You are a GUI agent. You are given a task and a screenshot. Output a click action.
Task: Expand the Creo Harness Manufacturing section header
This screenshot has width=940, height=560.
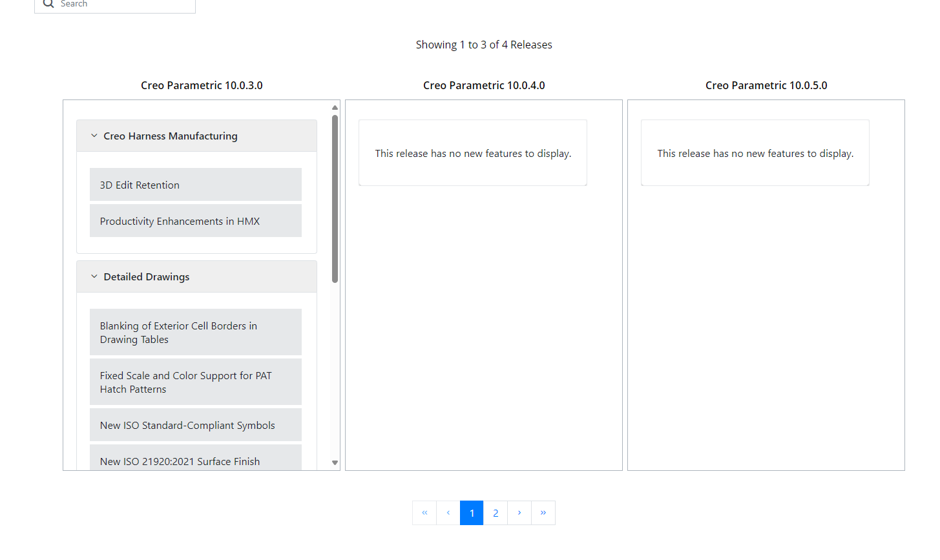[170, 136]
